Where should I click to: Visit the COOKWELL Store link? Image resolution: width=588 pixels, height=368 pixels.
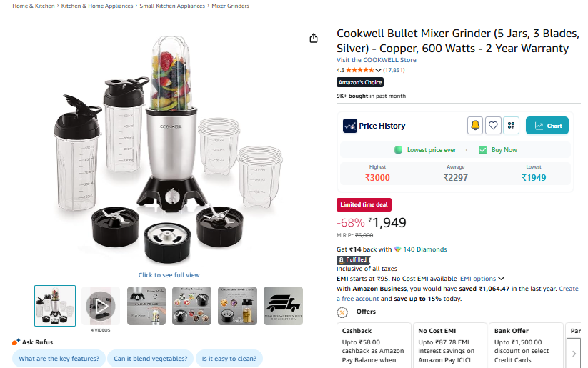click(376, 60)
